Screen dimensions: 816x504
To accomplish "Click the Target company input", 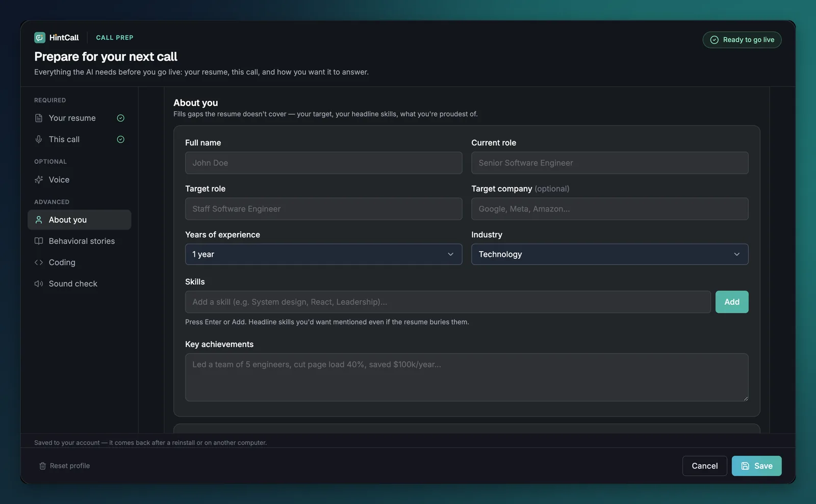I will [x=610, y=209].
